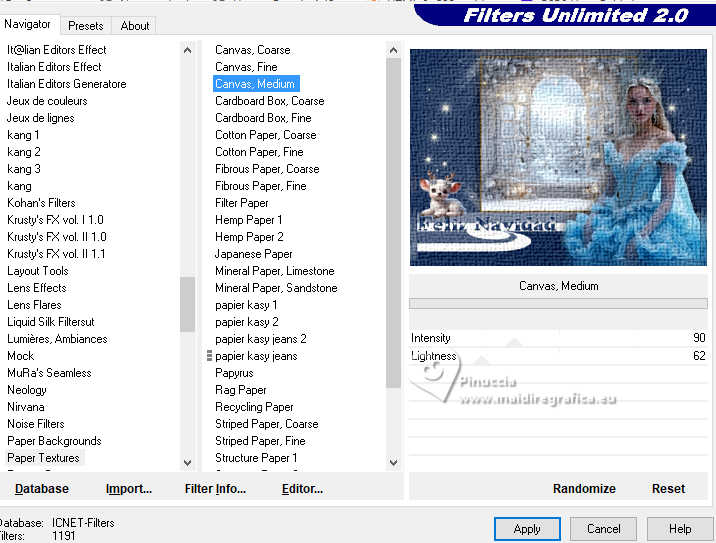
Task: Select 'papier kasy jeans 2' filter
Action: pyautogui.click(x=260, y=339)
